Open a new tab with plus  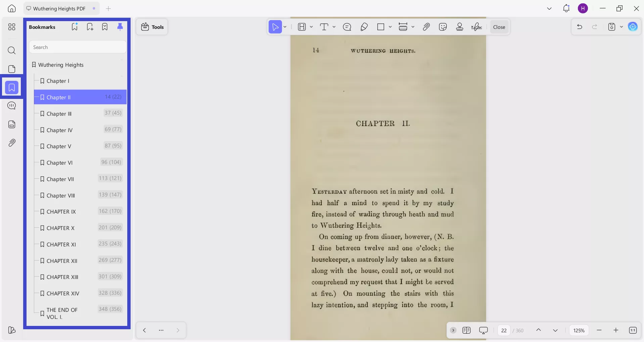click(x=108, y=9)
